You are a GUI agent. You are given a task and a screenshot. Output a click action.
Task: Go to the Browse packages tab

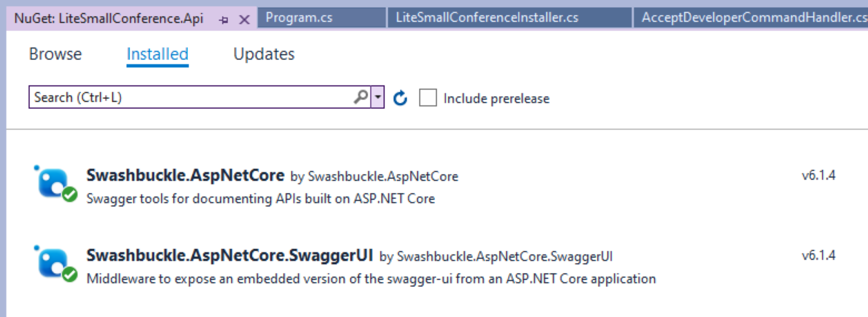tap(55, 54)
